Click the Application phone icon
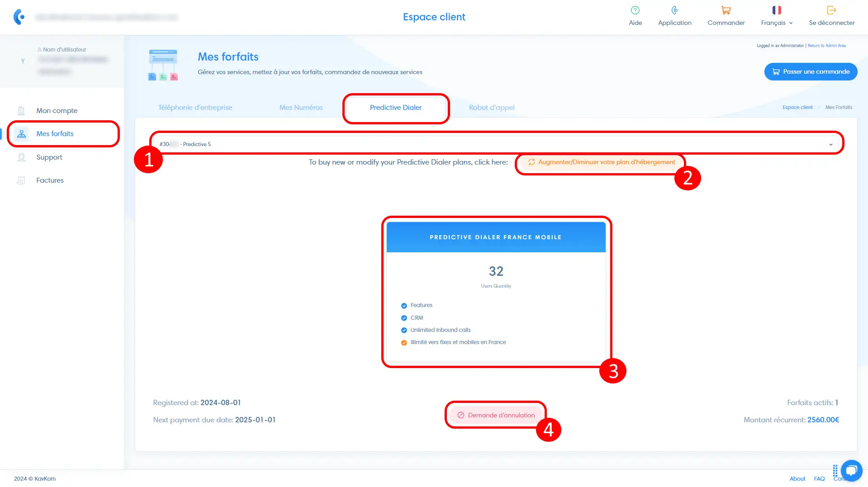 click(x=674, y=10)
